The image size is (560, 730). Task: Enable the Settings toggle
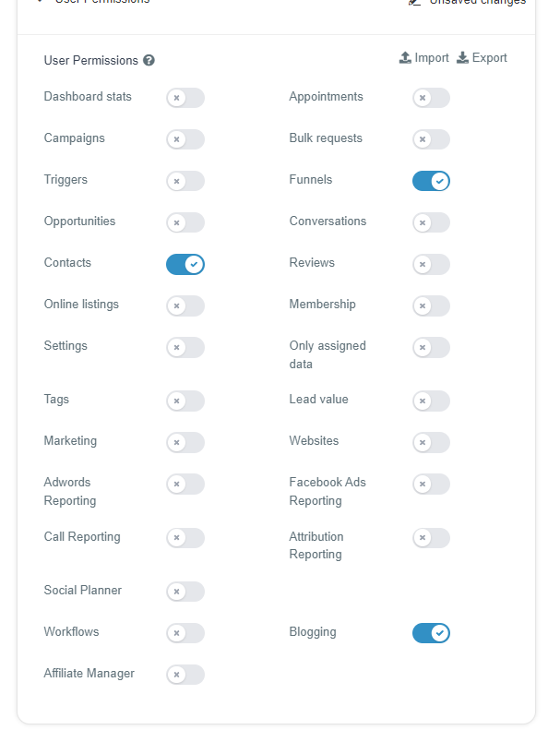(x=185, y=347)
